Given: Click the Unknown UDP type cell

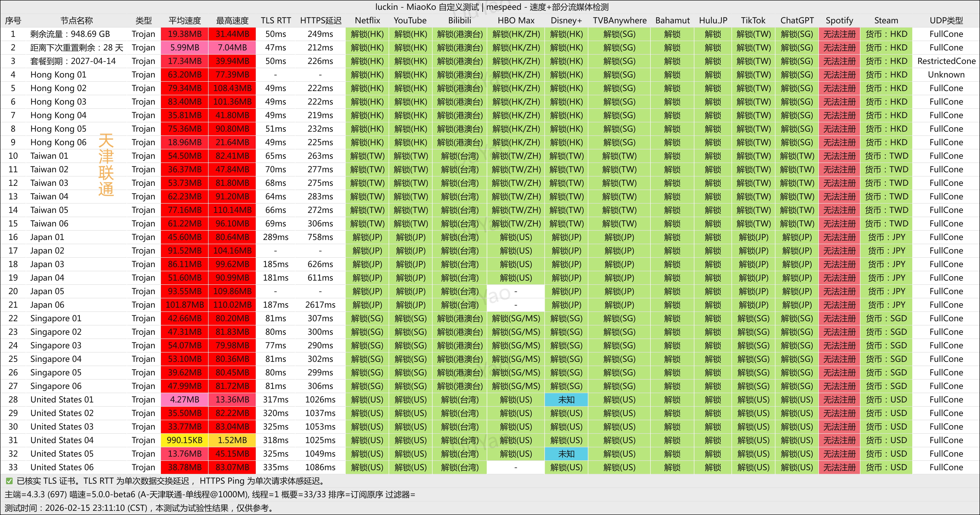Looking at the screenshot, I should (x=946, y=74).
